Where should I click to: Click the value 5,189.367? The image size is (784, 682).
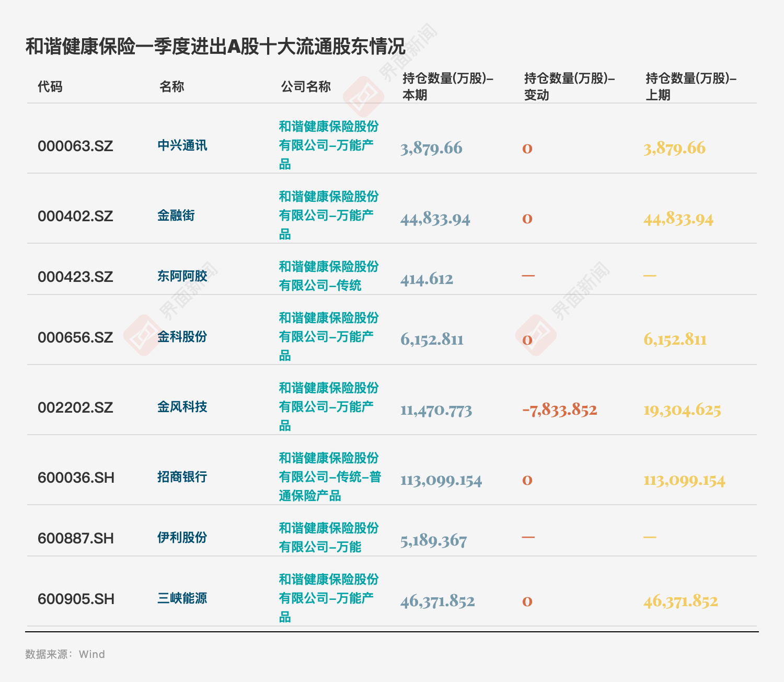(x=433, y=540)
